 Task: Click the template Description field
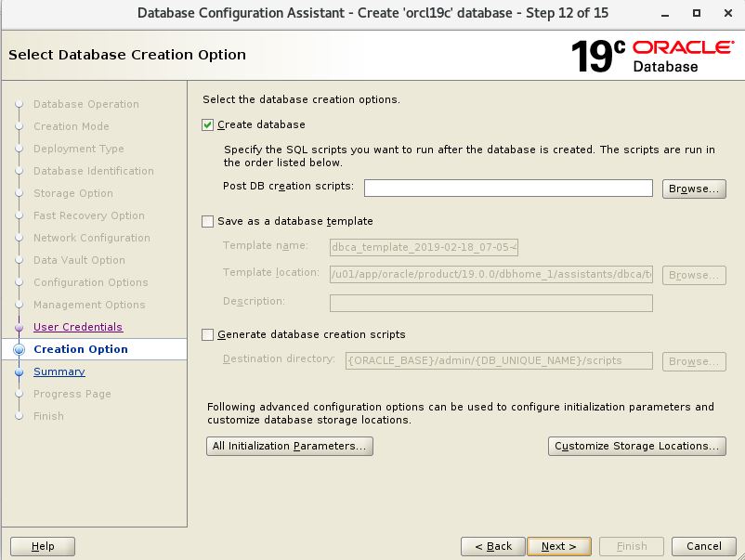[490, 303]
